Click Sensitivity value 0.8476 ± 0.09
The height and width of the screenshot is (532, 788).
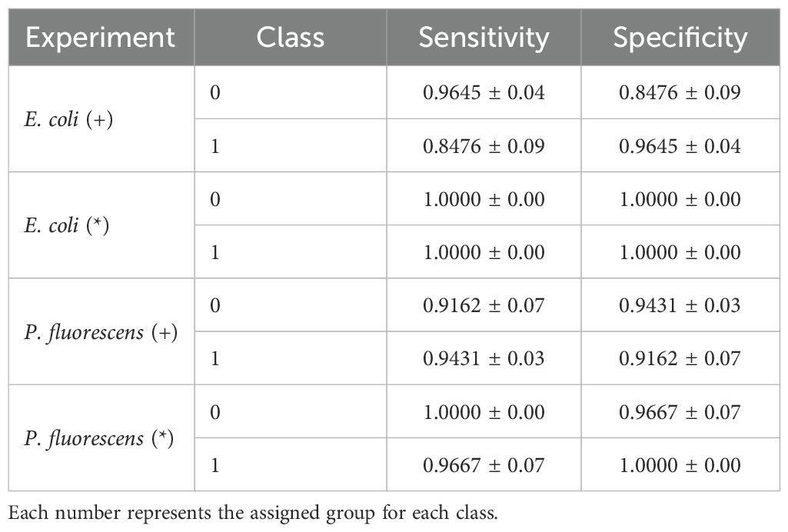pyautogui.click(x=484, y=146)
